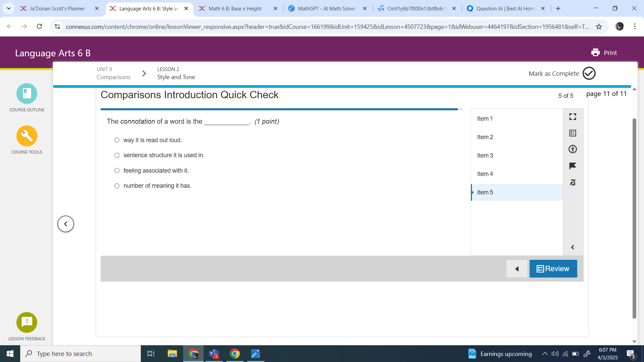Show hidden system tray icons
The height and width of the screenshot is (362, 644).
tap(545, 354)
